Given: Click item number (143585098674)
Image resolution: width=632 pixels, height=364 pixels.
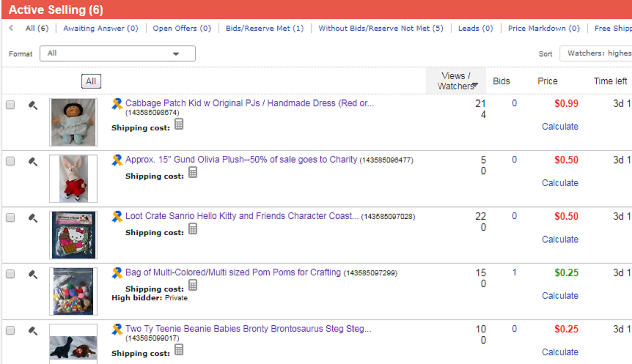Looking at the screenshot, I should (x=152, y=112).
